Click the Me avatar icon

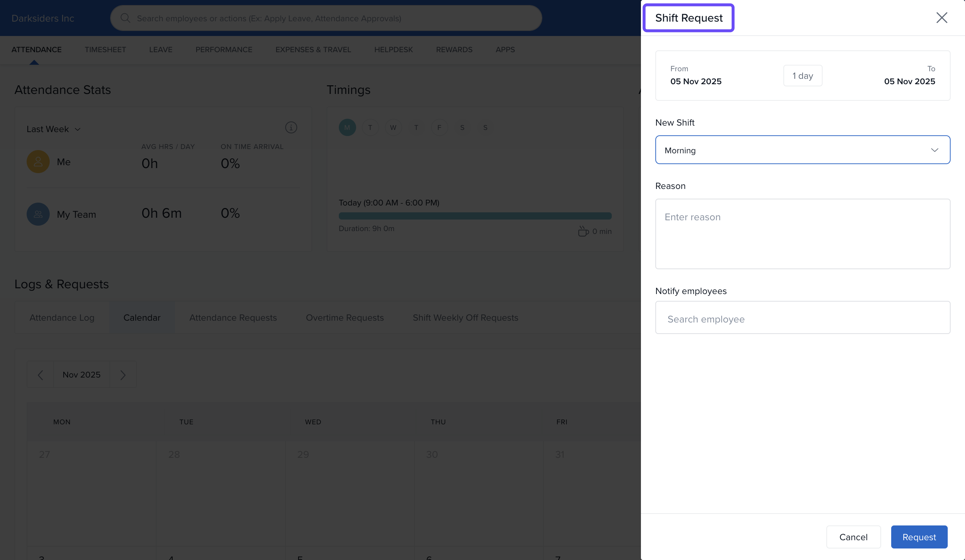[38, 162]
